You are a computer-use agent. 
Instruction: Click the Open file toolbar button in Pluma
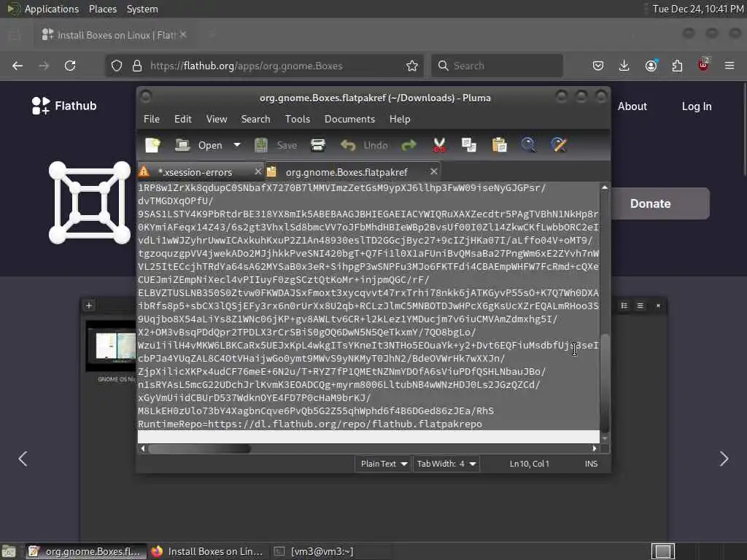198,145
